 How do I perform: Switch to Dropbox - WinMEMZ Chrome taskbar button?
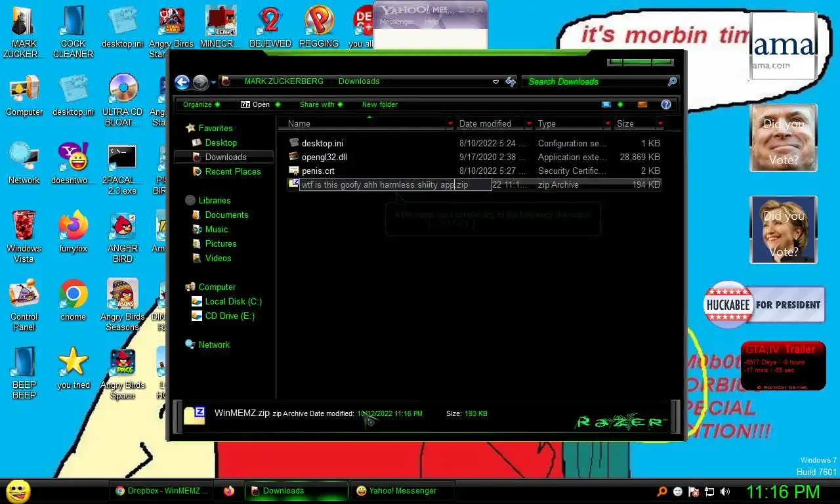click(x=162, y=491)
